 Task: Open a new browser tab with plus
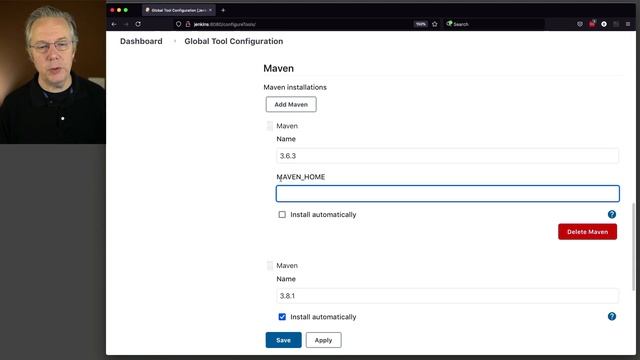223,10
